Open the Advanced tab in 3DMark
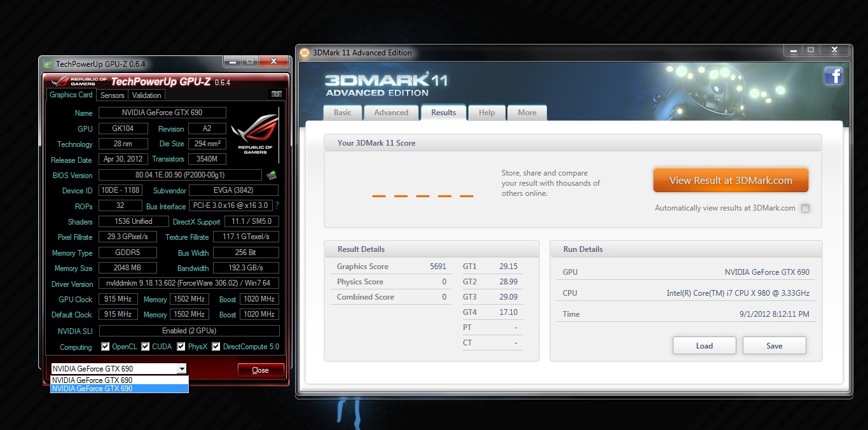The height and width of the screenshot is (430, 868). (391, 113)
